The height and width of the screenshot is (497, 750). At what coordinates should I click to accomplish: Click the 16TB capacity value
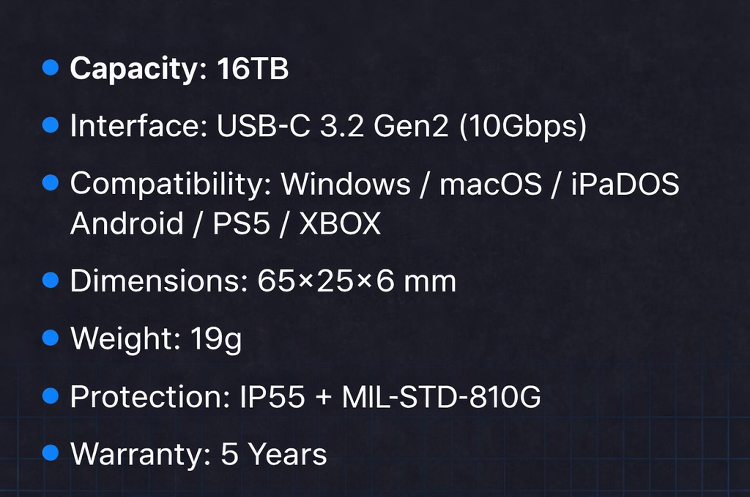coord(252,69)
